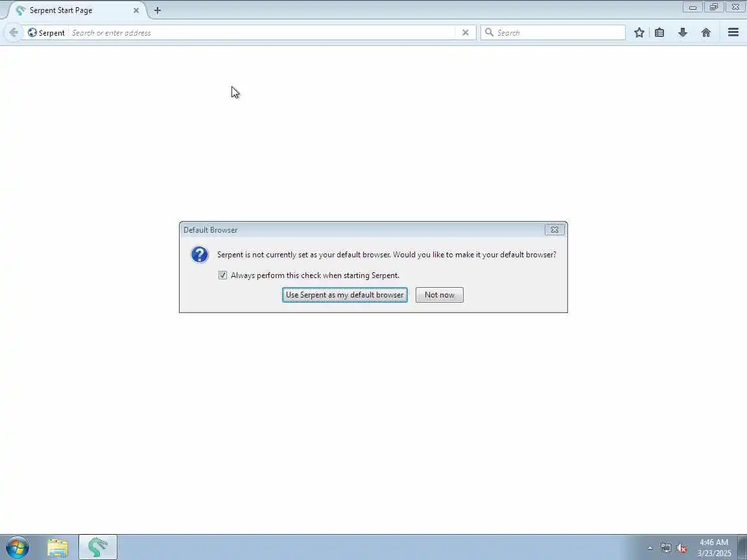This screenshot has height=560, width=747.
Task: Show hidden tray icons arrow
Action: tap(650, 548)
